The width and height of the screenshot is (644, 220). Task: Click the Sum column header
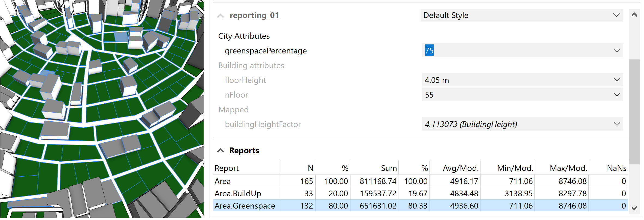point(388,168)
